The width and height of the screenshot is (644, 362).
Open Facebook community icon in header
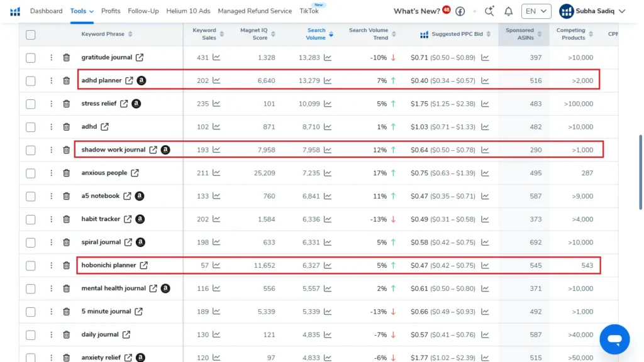(x=460, y=11)
